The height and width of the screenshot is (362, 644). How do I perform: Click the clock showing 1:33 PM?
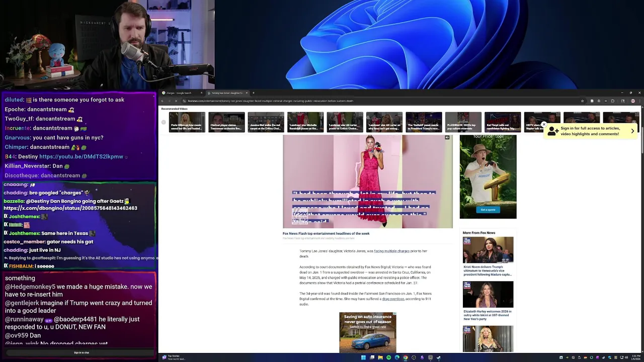636,357
